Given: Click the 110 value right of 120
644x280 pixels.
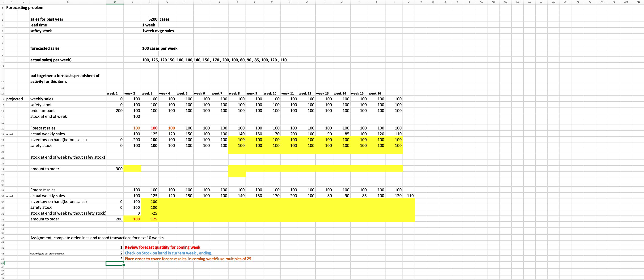Looking at the screenshot, I should click(410, 196).
